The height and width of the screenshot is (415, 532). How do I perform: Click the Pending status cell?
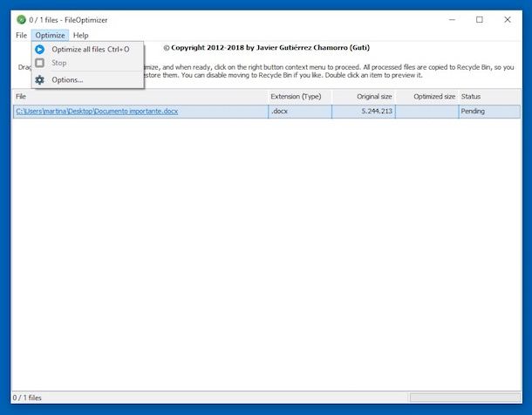tap(489, 112)
